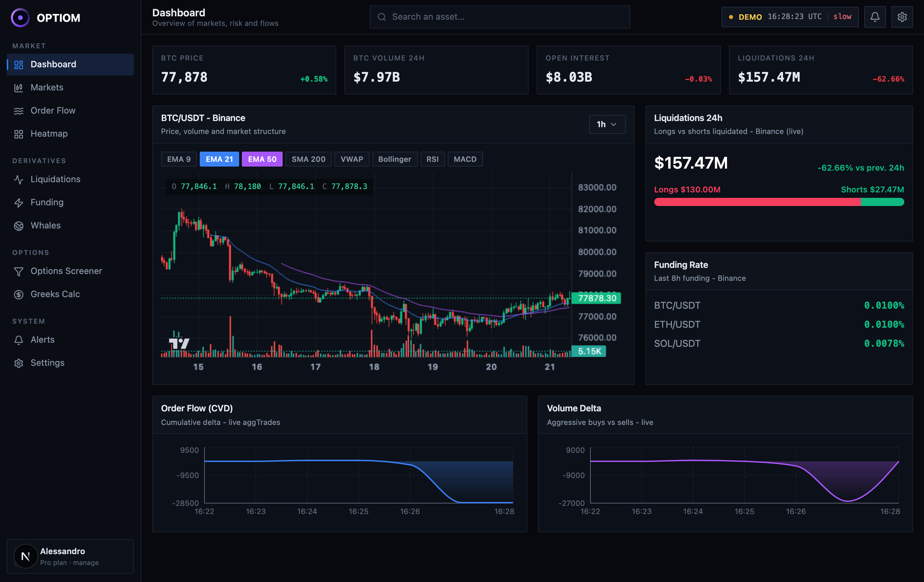Open the Whales page
This screenshot has height=582, width=924.
70,226
